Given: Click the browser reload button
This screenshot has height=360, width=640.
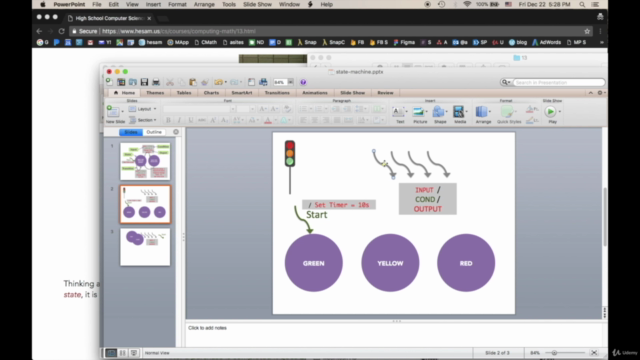Looking at the screenshot, I should pyautogui.click(x=61, y=31).
